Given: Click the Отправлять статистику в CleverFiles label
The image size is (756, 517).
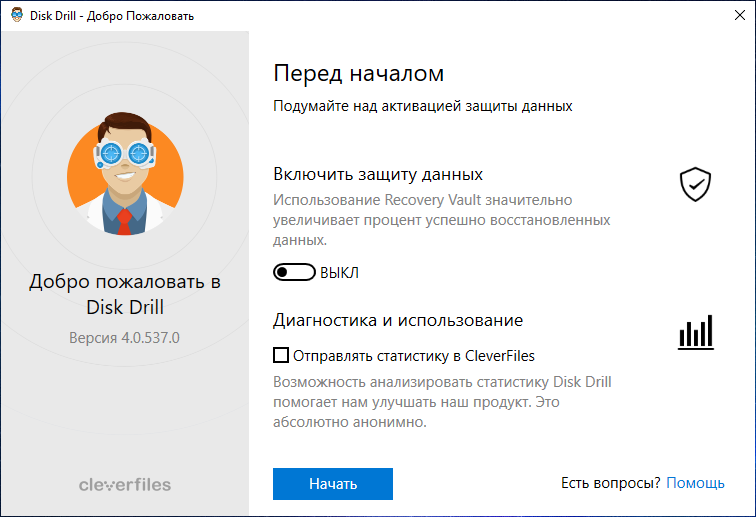Looking at the screenshot, I should pyautogui.click(x=414, y=356).
